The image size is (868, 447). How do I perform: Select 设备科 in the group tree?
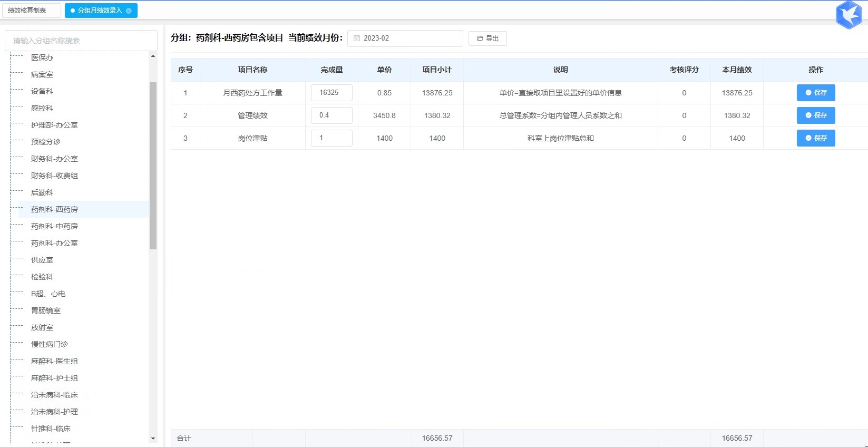click(42, 91)
